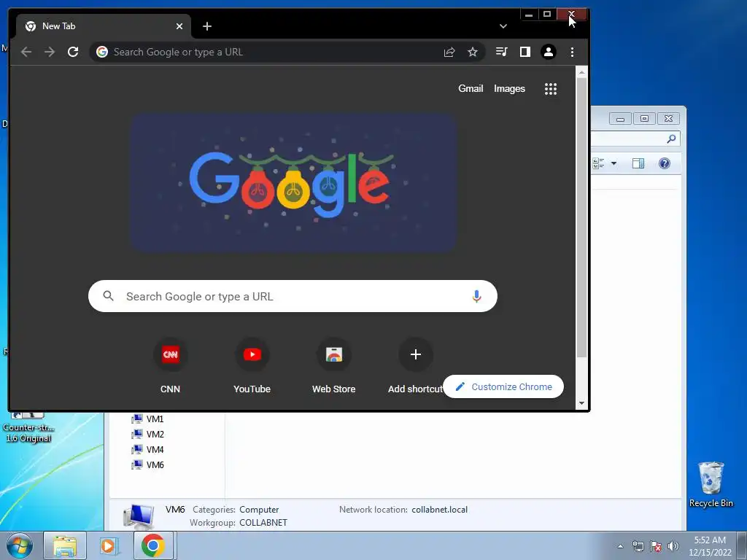Click Chrome taskbar icon
Image resolution: width=747 pixels, height=560 pixels.
click(153, 545)
